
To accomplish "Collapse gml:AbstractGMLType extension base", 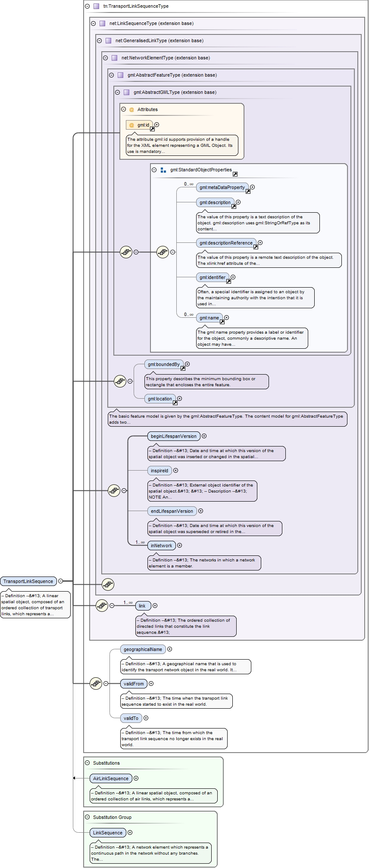I will [x=117, y=93].
